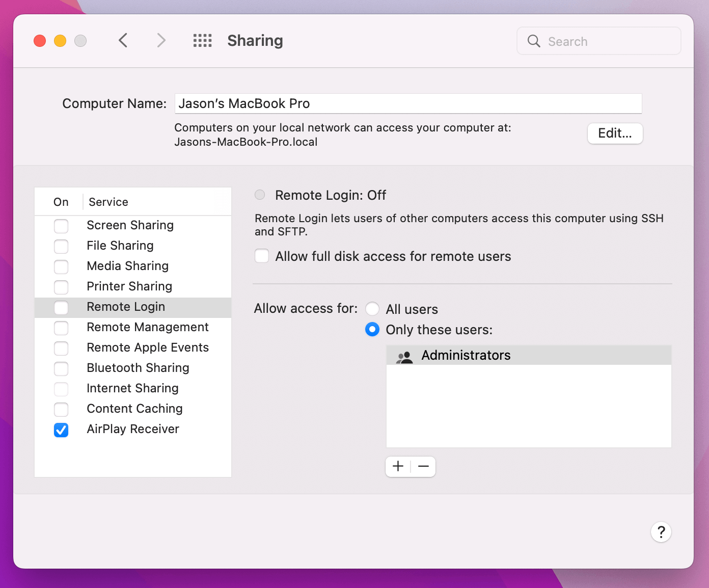Screen dimensions: 709x588
Task: Disable the AirPlay Receiver checkbox
Action: click(x=61, y=430)
